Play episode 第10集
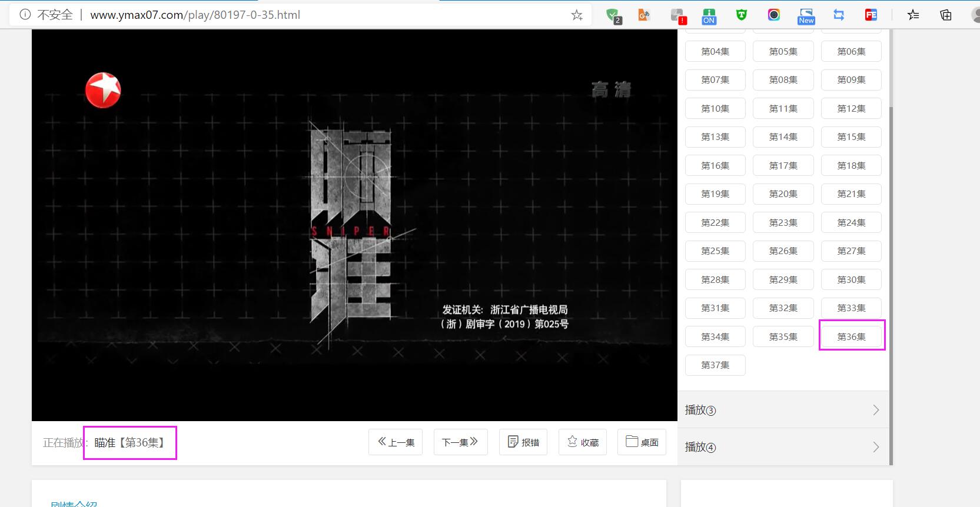 [715, 108]
